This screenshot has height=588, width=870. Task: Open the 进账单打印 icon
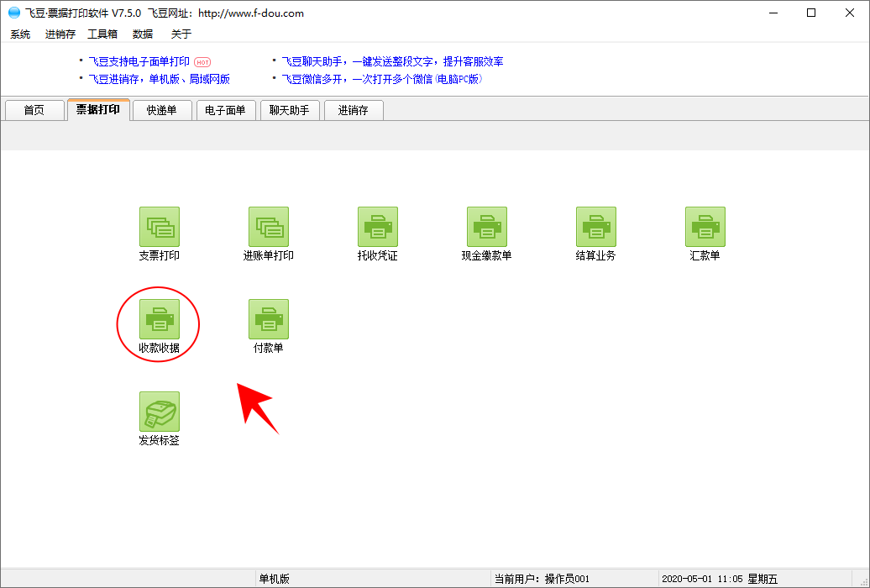coord(269,227)
